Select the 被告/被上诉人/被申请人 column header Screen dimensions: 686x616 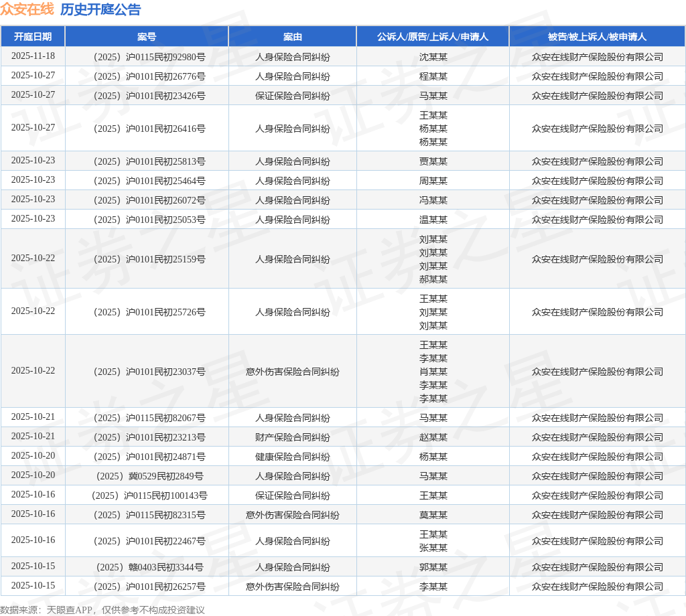597,37
